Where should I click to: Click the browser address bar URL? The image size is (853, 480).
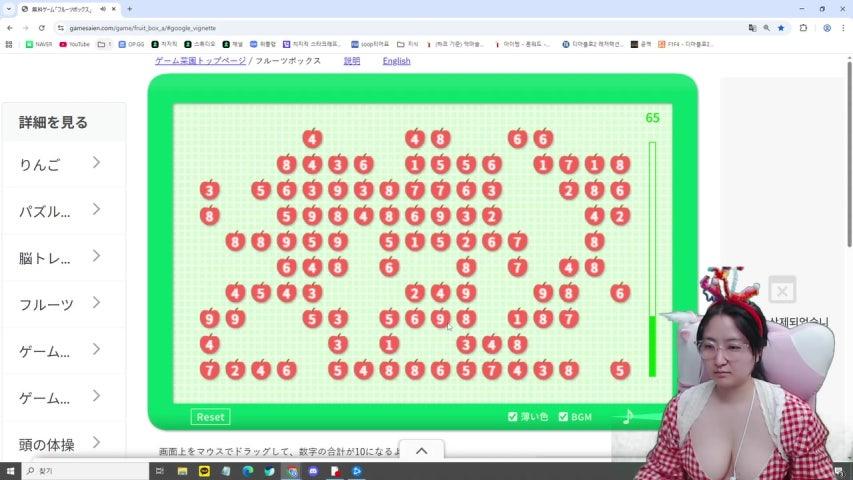[x=143, y=28]
